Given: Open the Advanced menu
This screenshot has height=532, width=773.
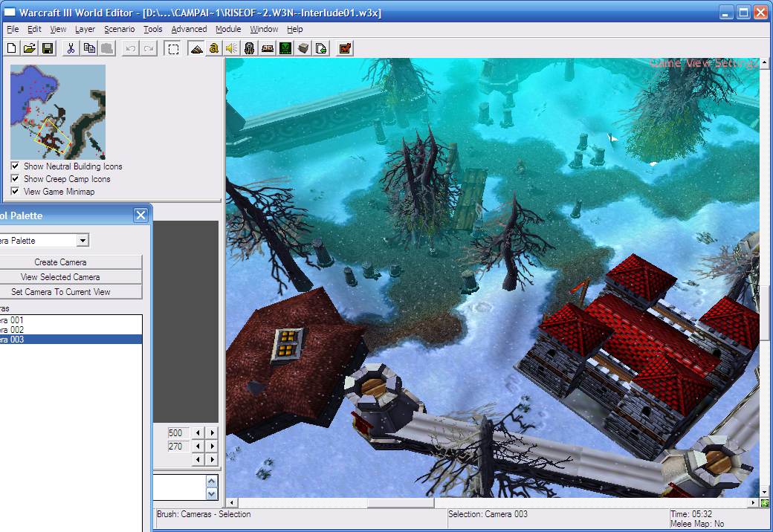Looking at the screenshot, I should (x=190, y=29).
